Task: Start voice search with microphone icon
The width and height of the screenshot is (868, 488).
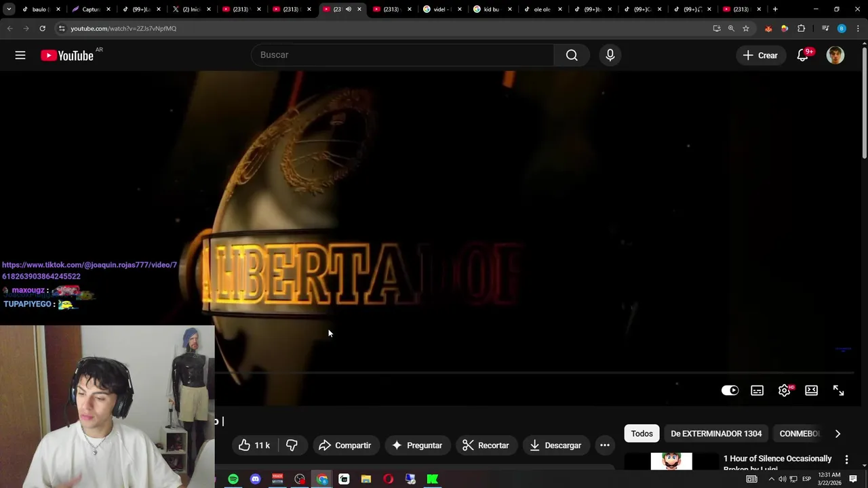Action: click(x=610, y=55)
